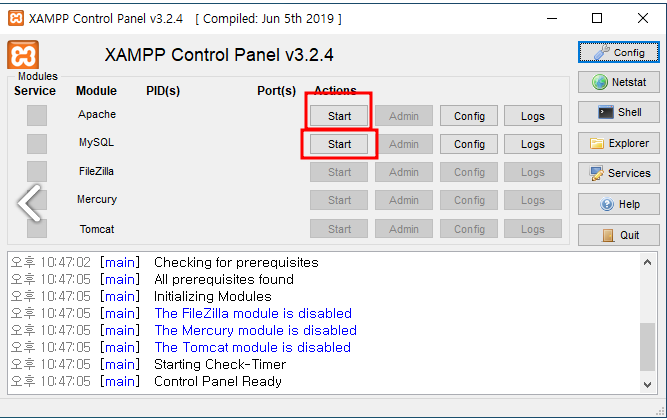
Task: Click the FileZilla Logs button
Action: pyautogui.click(x=533, y=172)
